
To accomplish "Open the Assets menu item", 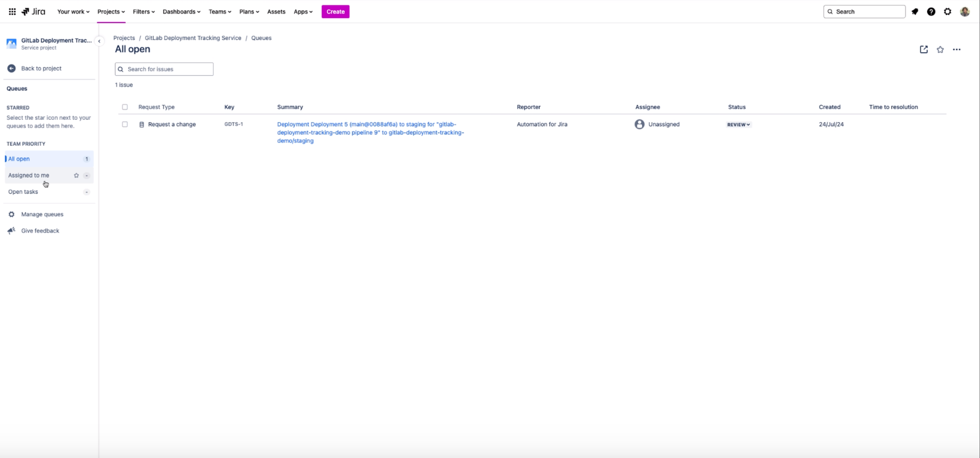I will [276, 11].
